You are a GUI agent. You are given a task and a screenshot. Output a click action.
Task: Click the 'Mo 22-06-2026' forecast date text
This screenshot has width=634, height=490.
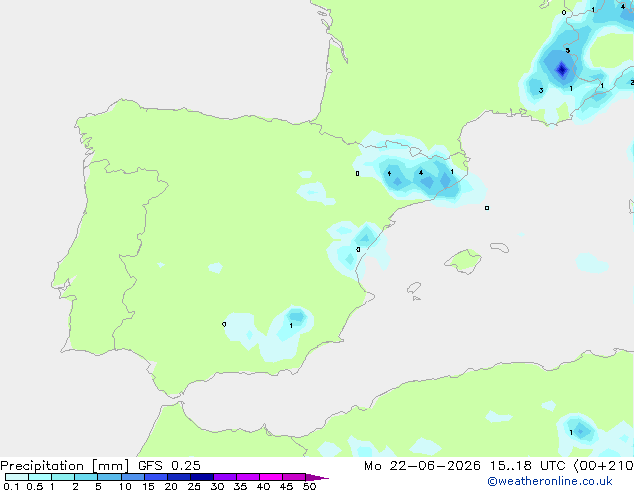click(422, 466)
